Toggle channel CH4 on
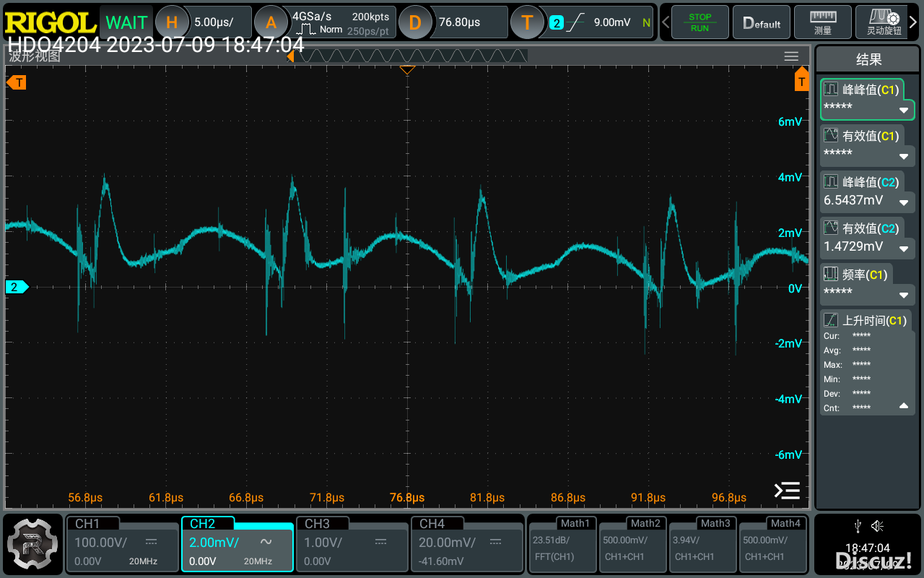The height and width of the screenshot is (578, 924). [x=467, y=543]
